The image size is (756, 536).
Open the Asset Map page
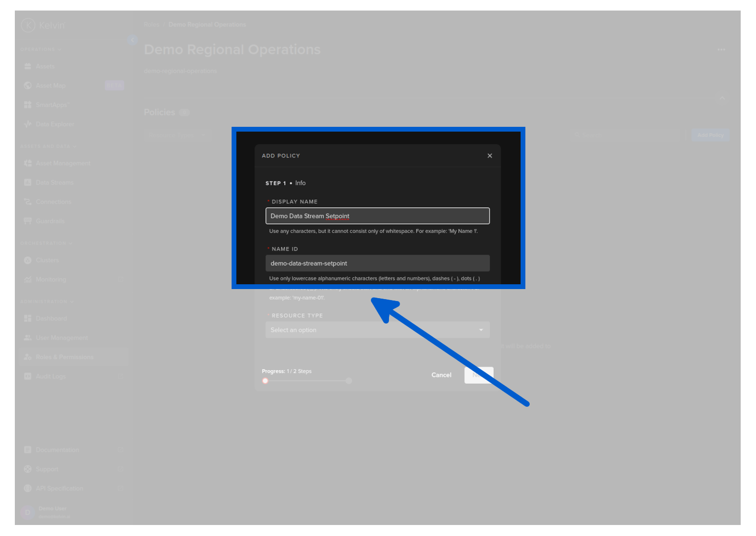pos(50,86)
